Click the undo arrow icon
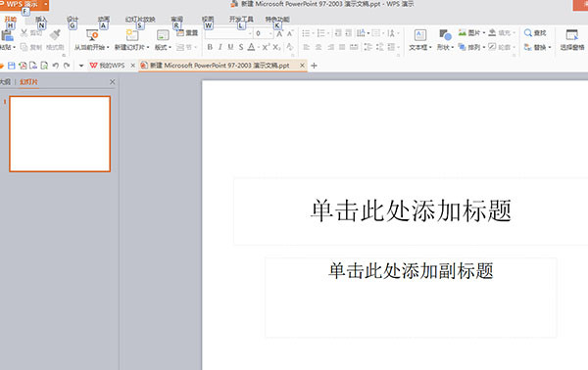 coord(56,66)
